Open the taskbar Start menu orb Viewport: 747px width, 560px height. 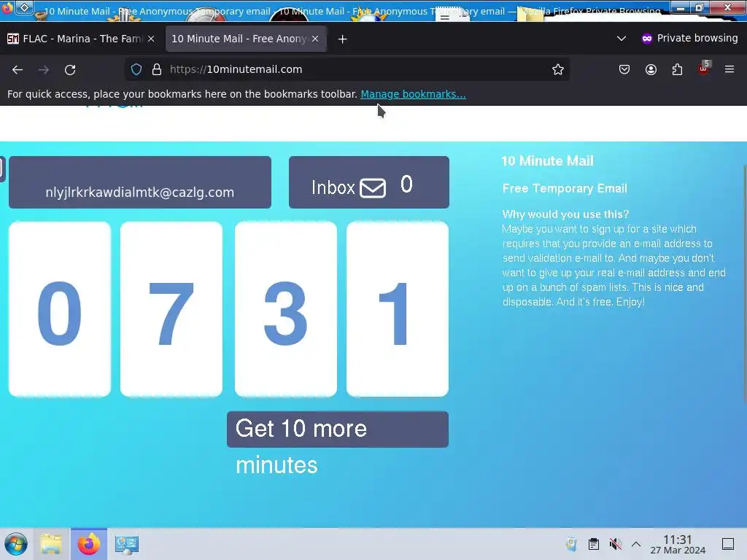point(16,544)
